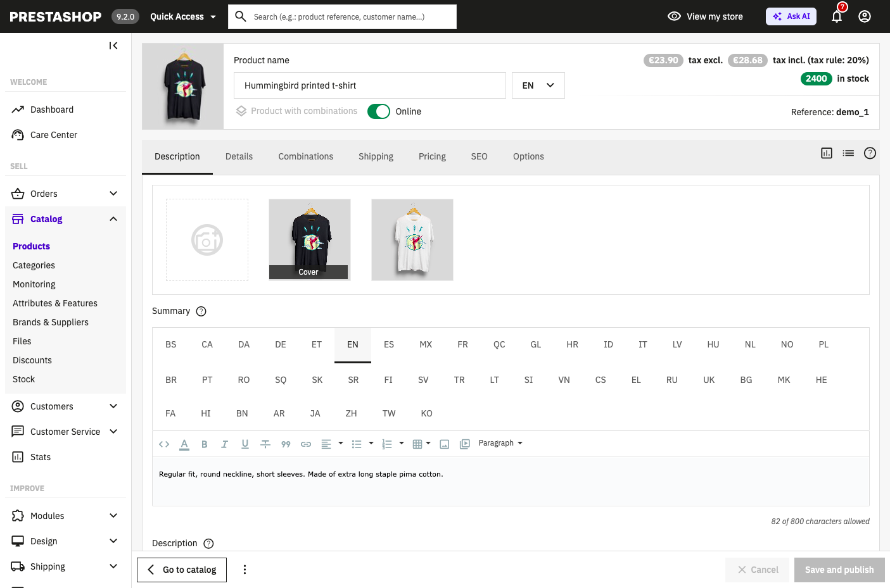Open product language EN dropdown

tap(538, 85)
